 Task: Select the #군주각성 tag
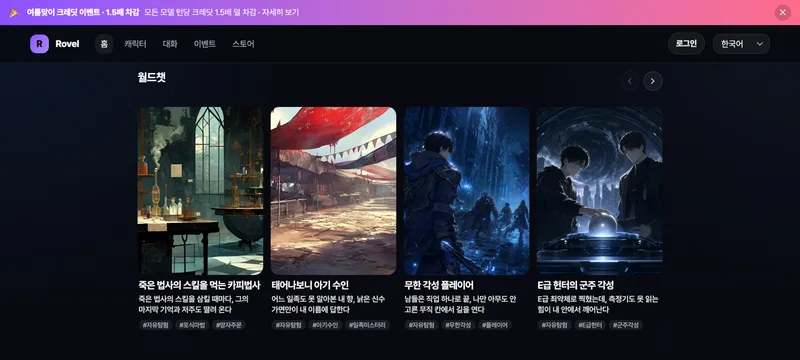click(626, 325)
